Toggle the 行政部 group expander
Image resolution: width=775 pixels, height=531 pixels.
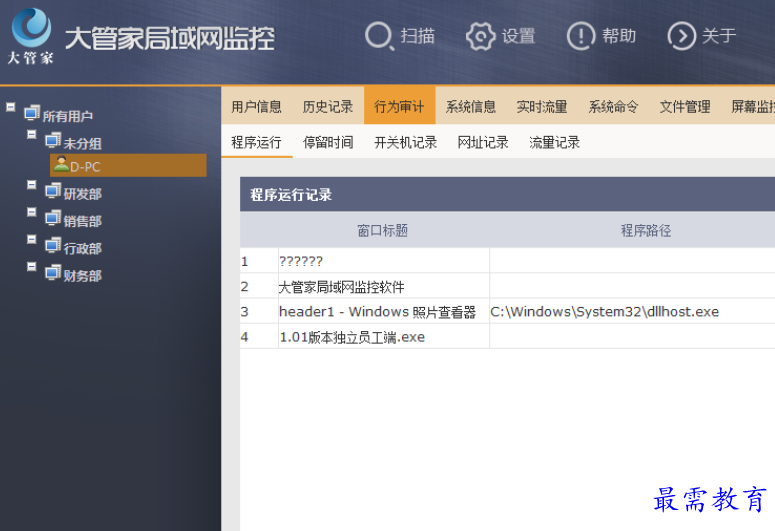tap(32, 240)
